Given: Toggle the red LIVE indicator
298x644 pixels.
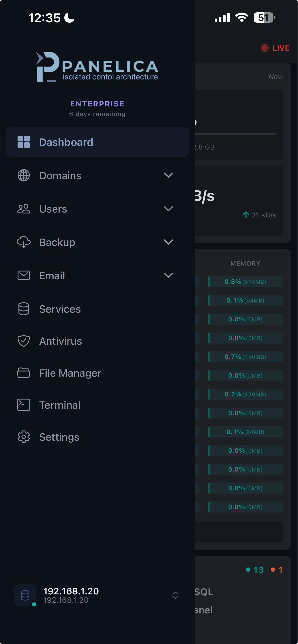Looking at the screenshot, I should 275,48.
